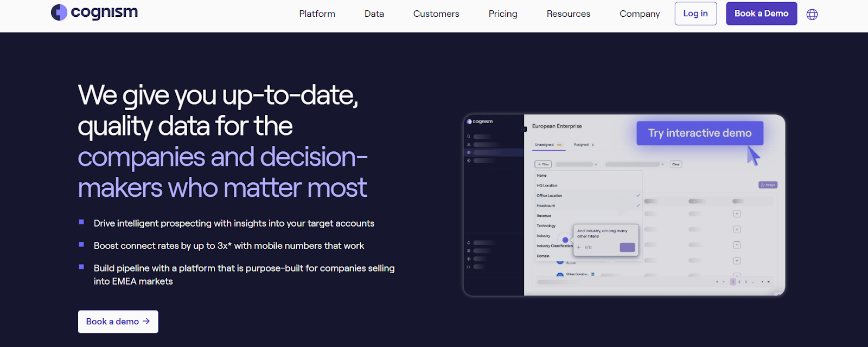Viewport: 868px width, 347px height.
Task: Go to the Pricing page
Action: 503,14
